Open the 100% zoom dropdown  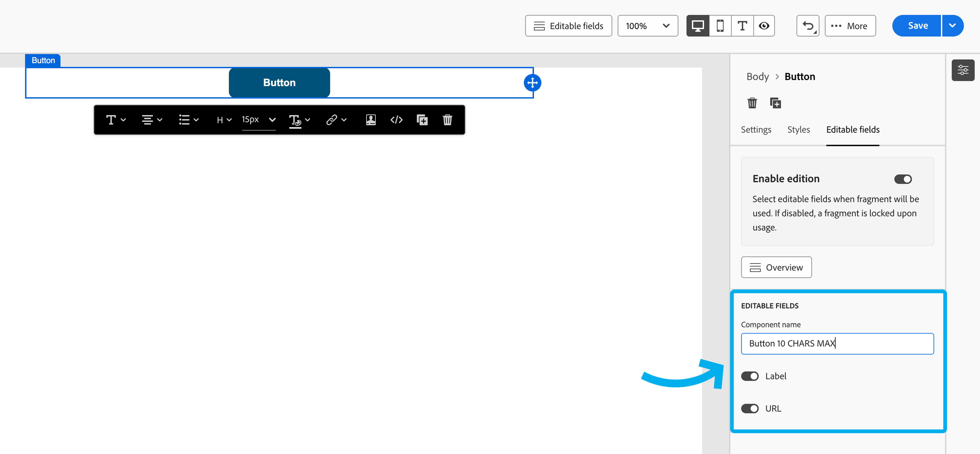(x=647, y=26)
